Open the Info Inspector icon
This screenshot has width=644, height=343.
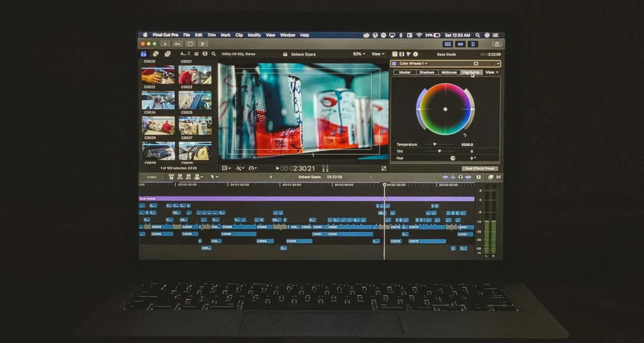pyautogui.click(x=415, y=54)
